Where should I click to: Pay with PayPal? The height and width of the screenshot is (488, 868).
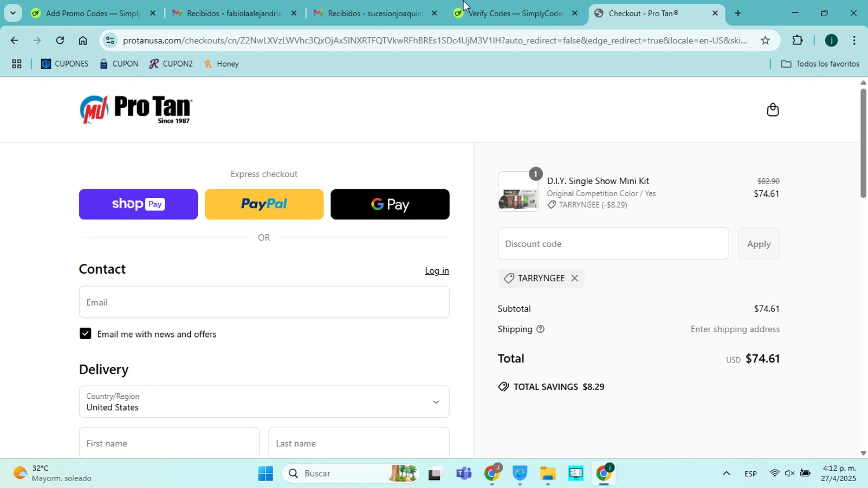[264, 204]
